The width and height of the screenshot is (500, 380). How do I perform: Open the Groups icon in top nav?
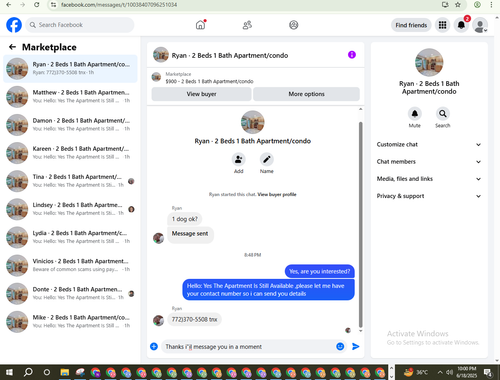click(294, 25)
